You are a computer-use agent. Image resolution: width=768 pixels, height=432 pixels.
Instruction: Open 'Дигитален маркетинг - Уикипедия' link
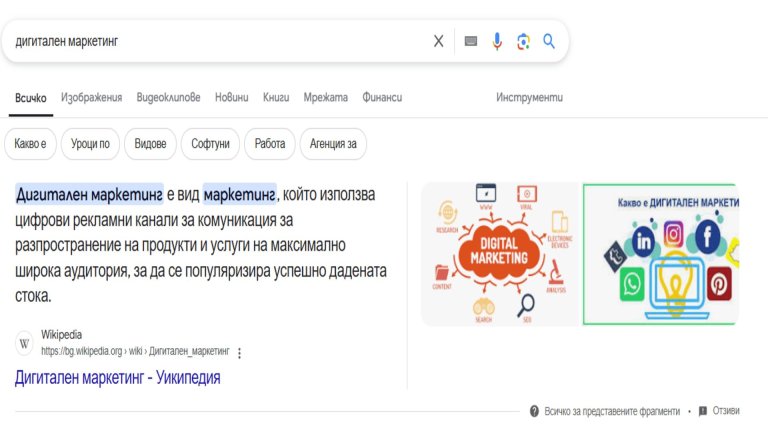(x=117, y=377)
